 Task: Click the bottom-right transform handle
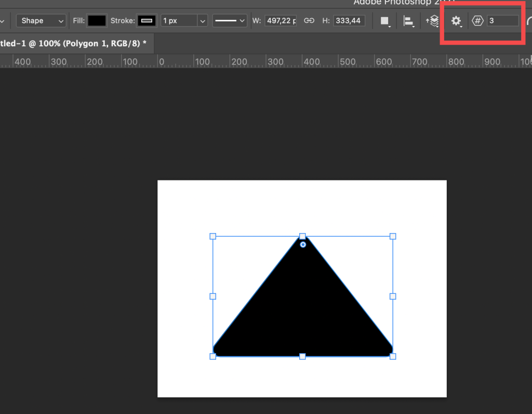coord(393,356)
